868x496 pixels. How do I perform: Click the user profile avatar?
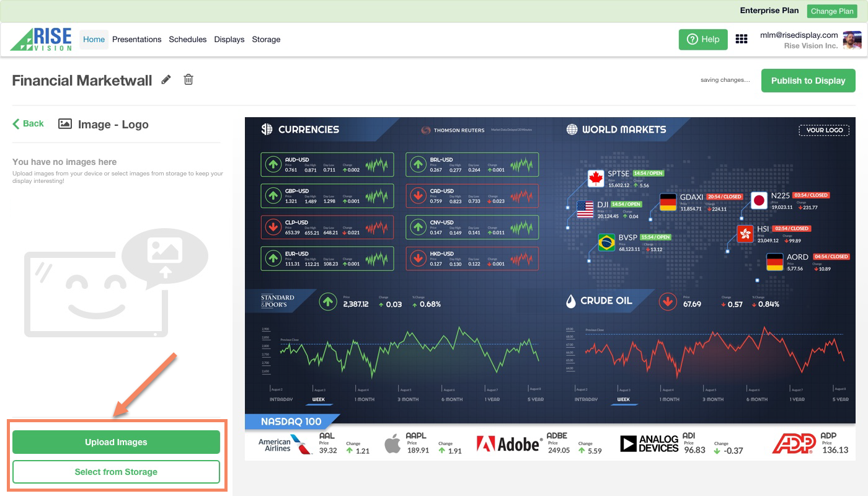(x=852, y=40)
